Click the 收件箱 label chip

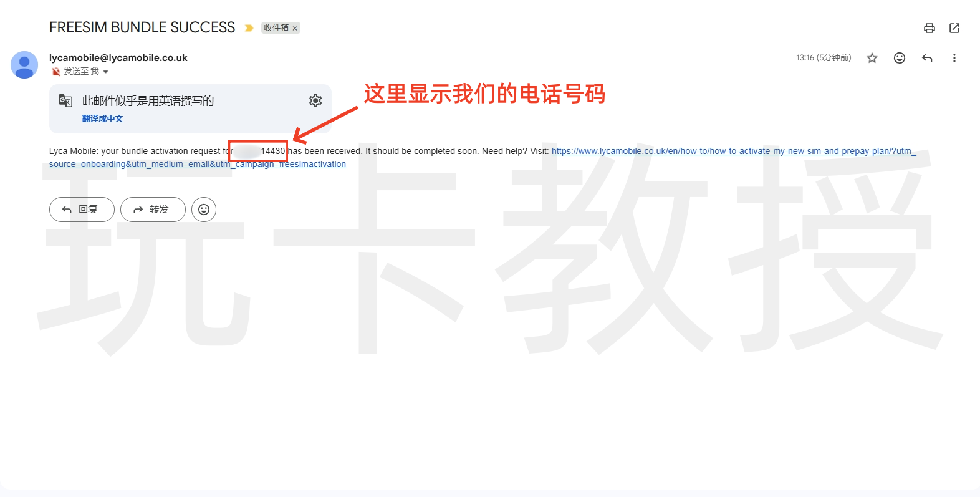pyautogui.click(x=276, y=28)
